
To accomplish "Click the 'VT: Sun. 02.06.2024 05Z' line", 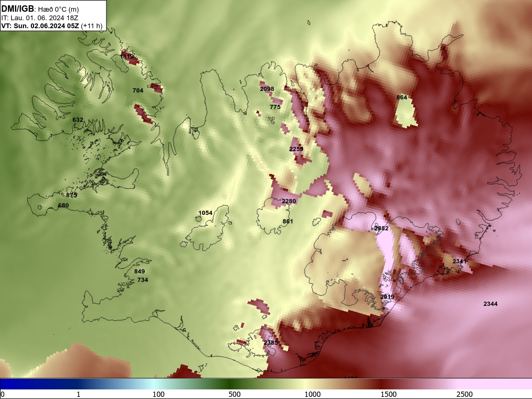I will (40, 26).
